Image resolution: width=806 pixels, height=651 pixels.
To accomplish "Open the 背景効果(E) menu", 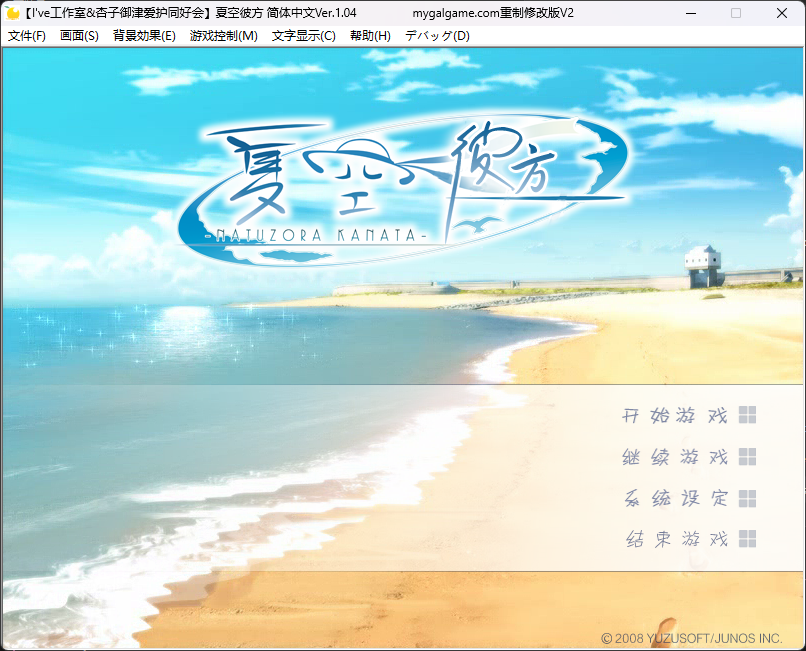I will 144,36.
